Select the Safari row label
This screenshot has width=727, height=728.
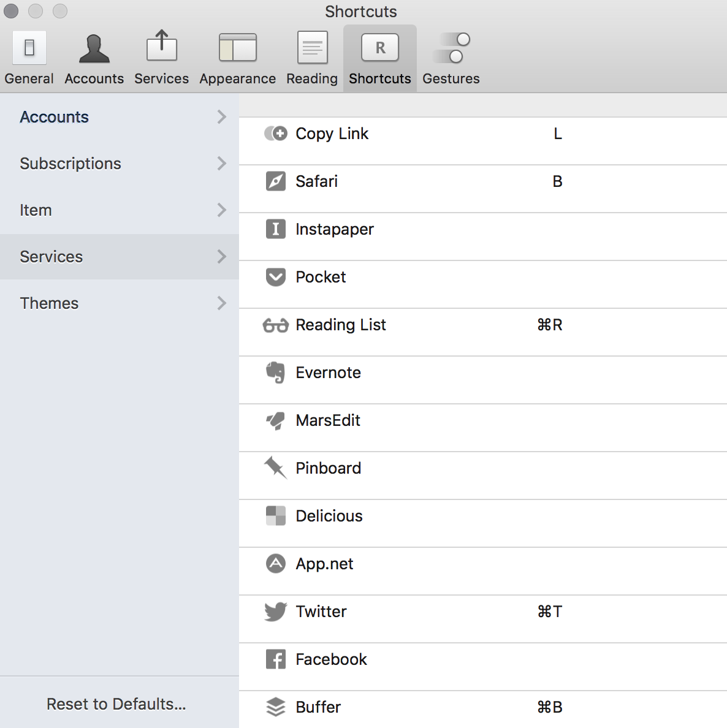316,181
